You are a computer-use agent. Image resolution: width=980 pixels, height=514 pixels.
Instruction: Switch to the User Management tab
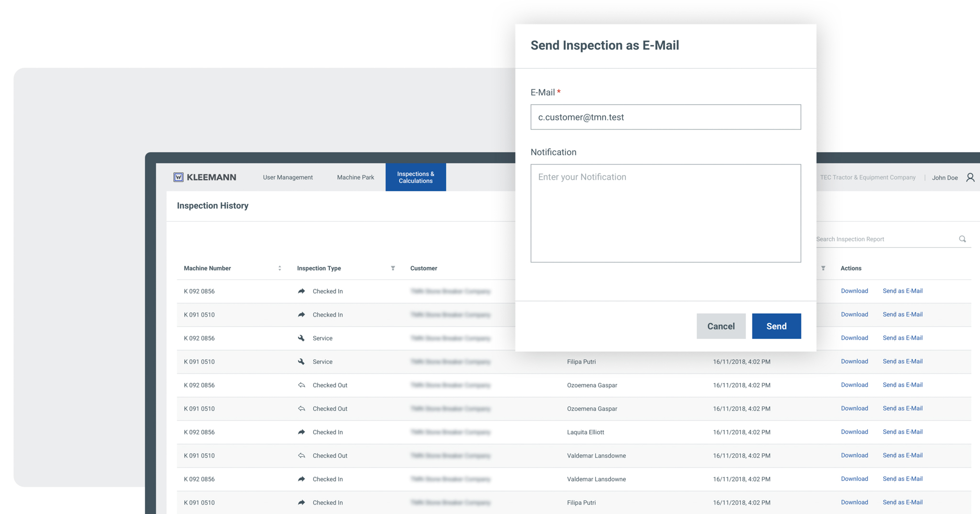pos(288,177)
